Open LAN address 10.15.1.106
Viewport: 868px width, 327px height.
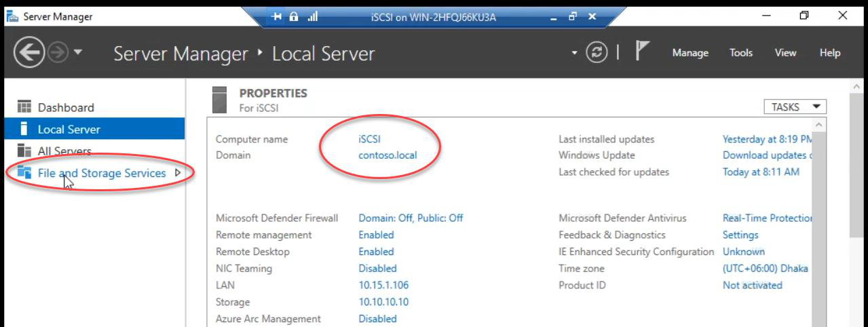click(383, 285)
